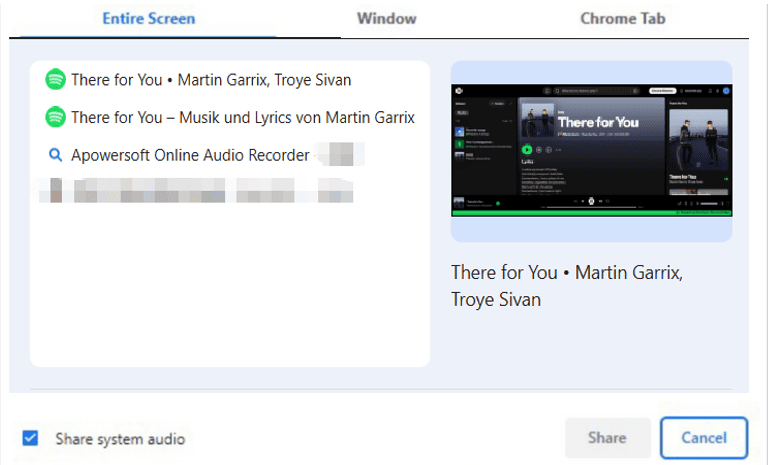
Task: Click Spotify icon beside Musik und Lyrics entry
Action: point(55,117)
